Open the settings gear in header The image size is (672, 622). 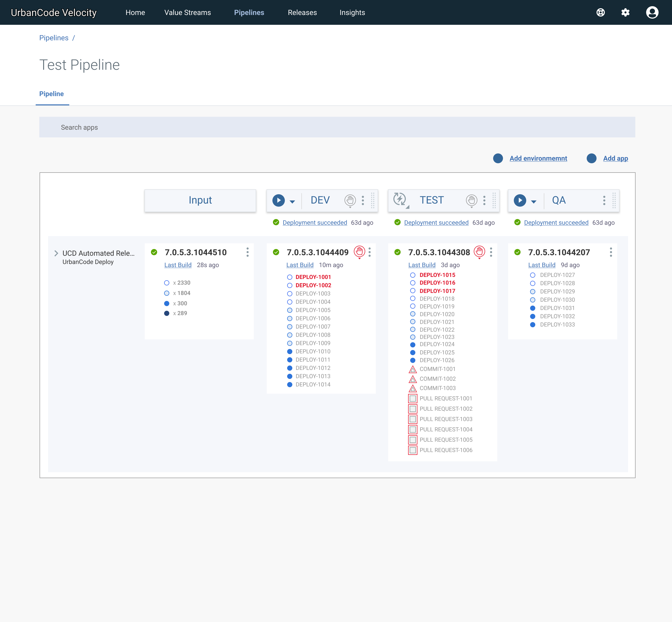coord(625,12)
